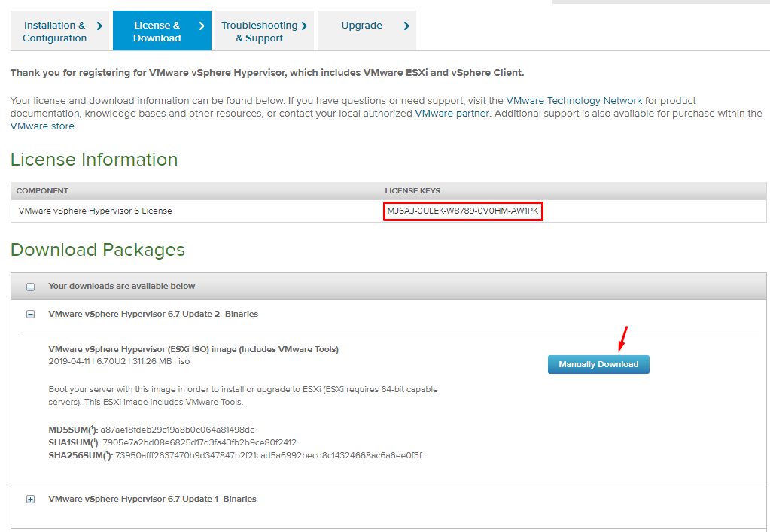770x532 pixels.
Task: Click chevron arrow on Installation & Configuration tab
Action: (99, 26)
